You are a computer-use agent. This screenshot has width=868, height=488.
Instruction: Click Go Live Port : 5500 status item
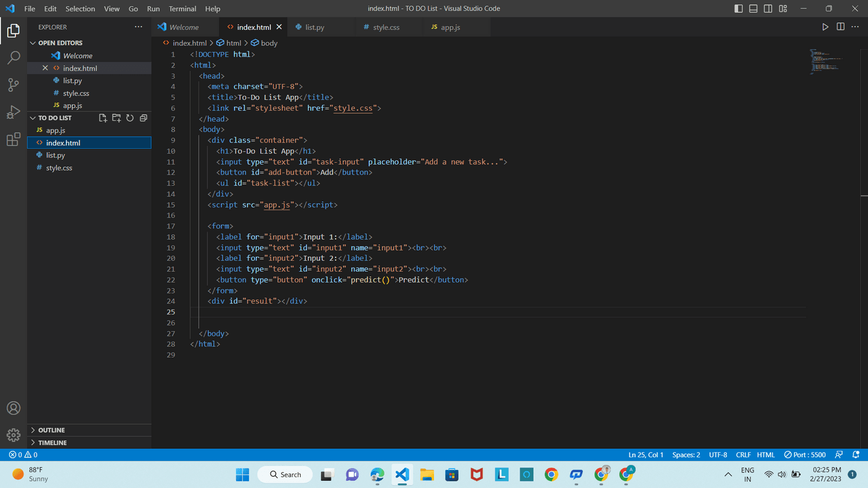point(805,455)
